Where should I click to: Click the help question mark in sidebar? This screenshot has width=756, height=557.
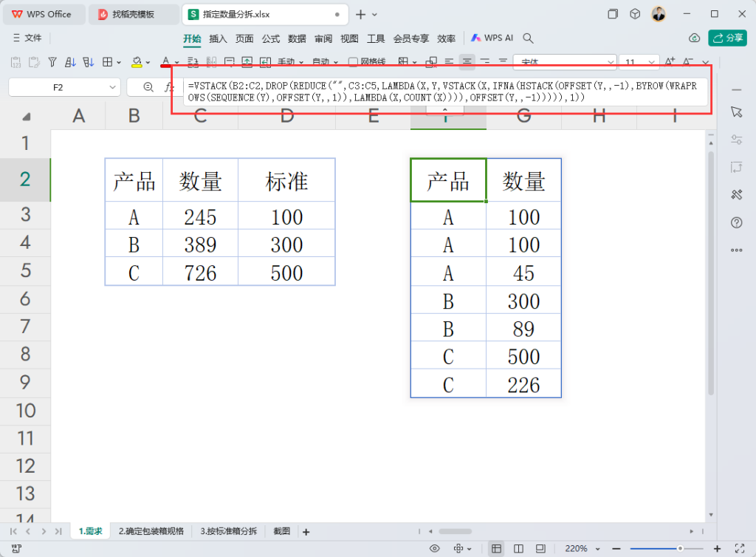pyautogui.click(x=736, y=222)
